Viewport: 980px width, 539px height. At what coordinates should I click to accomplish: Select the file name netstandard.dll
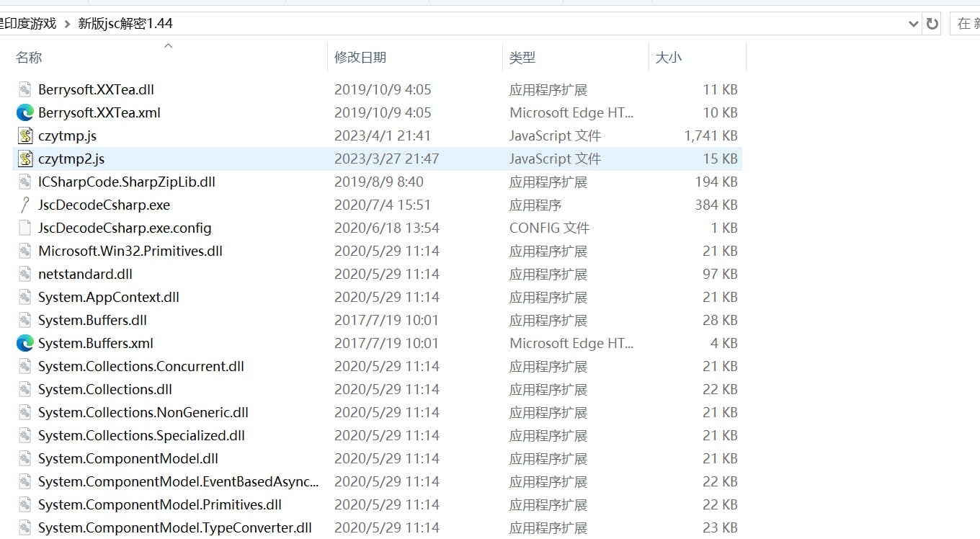(86, 274)
